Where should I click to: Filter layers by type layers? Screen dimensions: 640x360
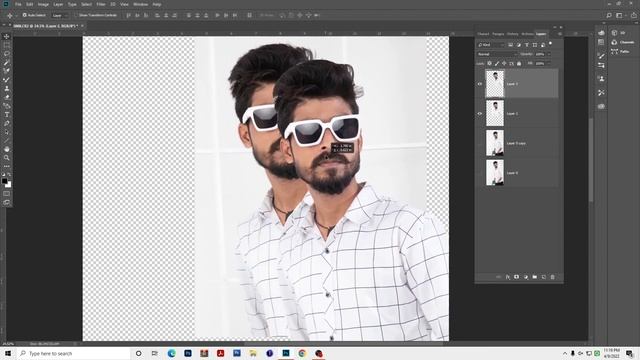point(527,45)
